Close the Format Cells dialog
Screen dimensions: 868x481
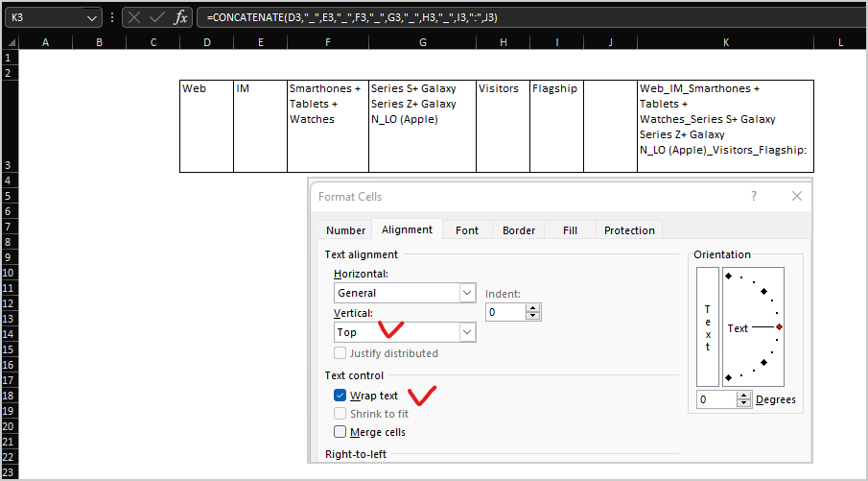(797, 196)
